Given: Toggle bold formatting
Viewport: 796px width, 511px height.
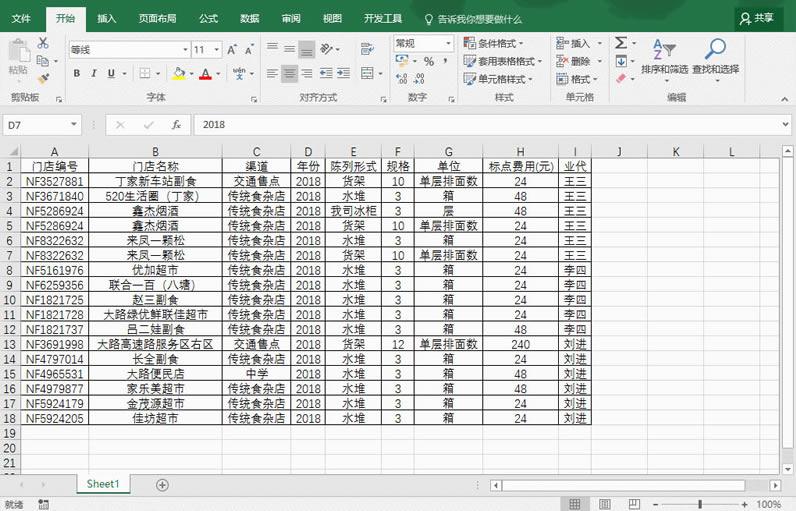Looking at the screenshot, I should point(77,74).
